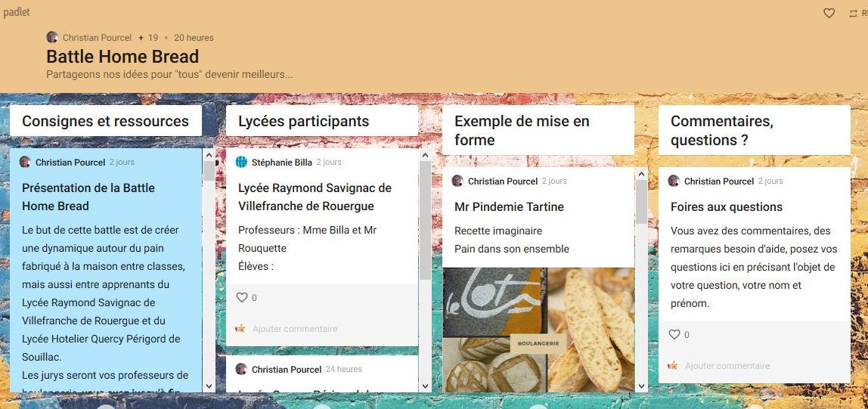Click the avatar on the Présentation de la Battle post

tap(25, 162)
